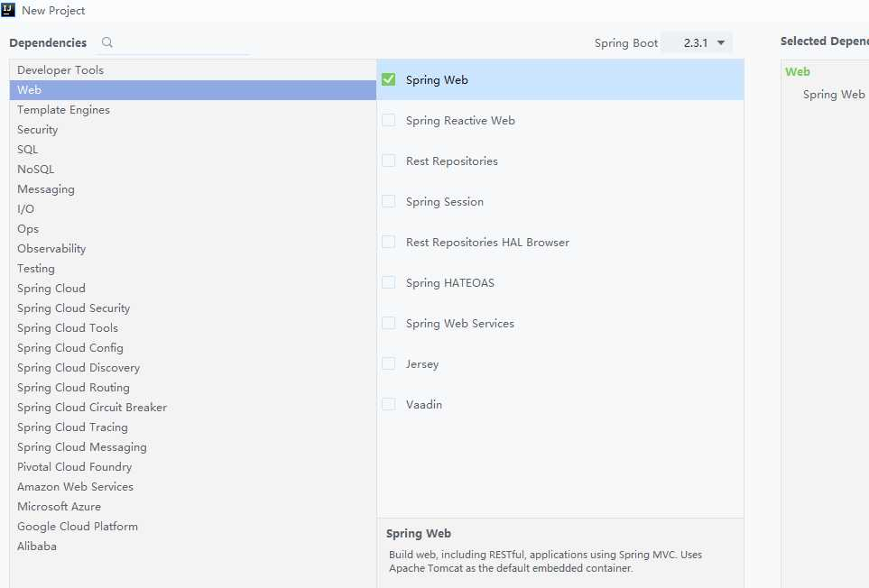Click the Spring HATEOAS dependency label
Screen dimensions: 869x588
[x=450, y=283]
